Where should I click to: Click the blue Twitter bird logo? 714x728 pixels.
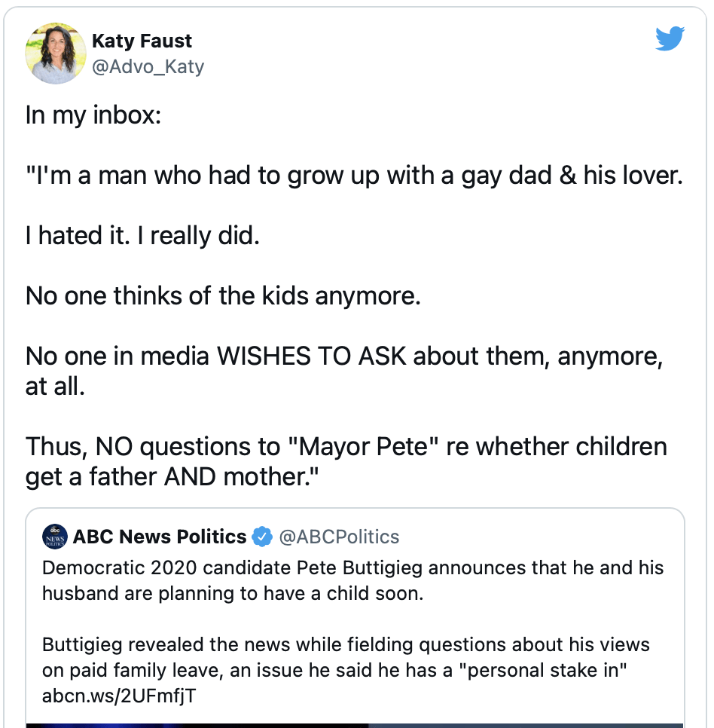(670, 39)
